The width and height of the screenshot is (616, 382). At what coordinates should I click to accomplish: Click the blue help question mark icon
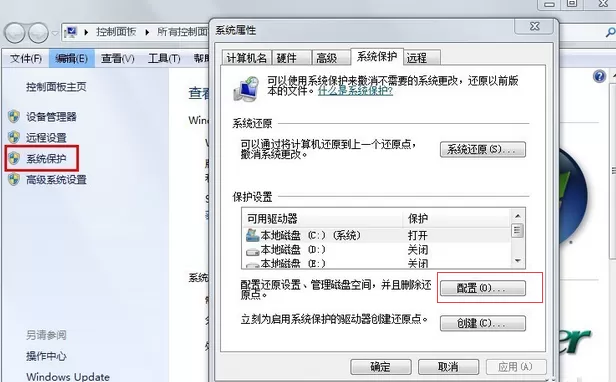pos(600,76)
